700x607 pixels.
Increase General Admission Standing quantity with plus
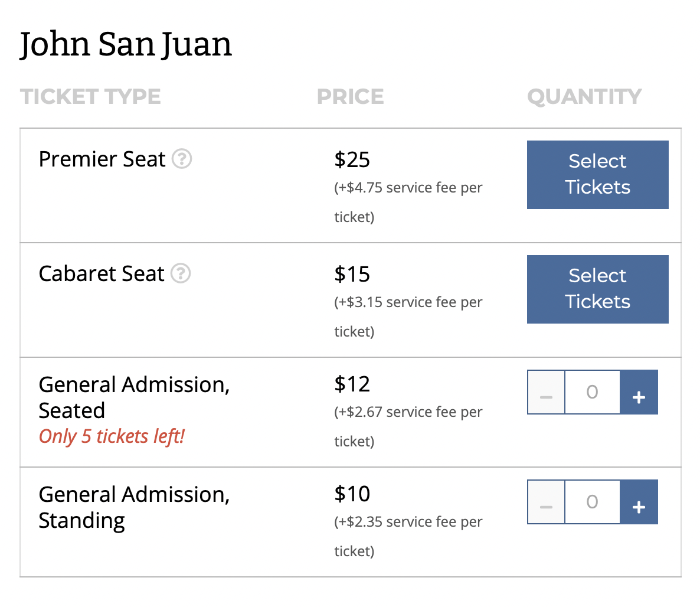(x=639, y=502)
